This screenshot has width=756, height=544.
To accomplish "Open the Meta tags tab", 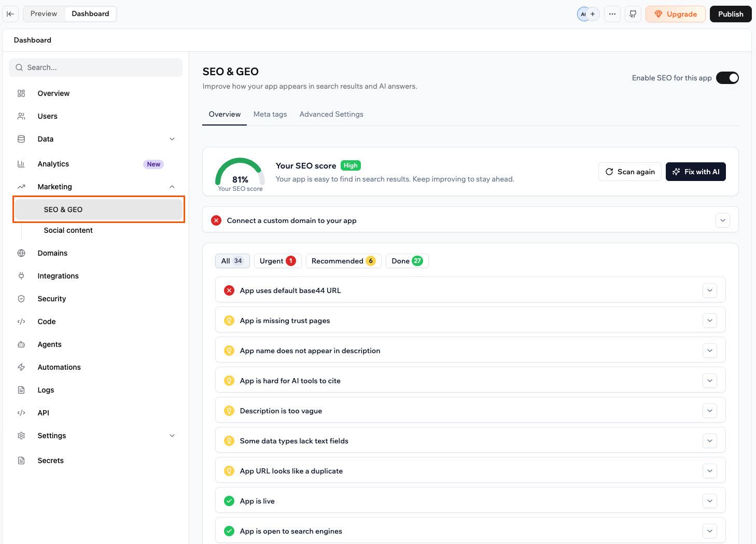I will 270,114.
